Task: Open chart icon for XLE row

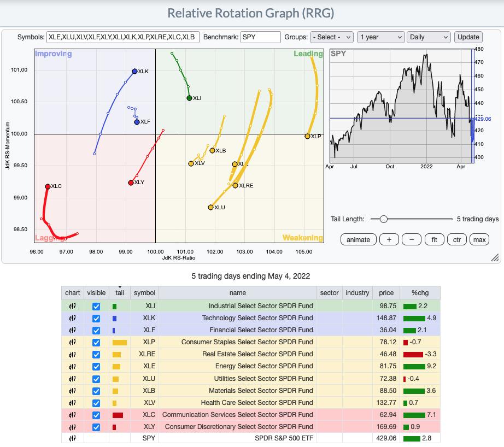Action: pyautogui.click(x=72, y=366)
